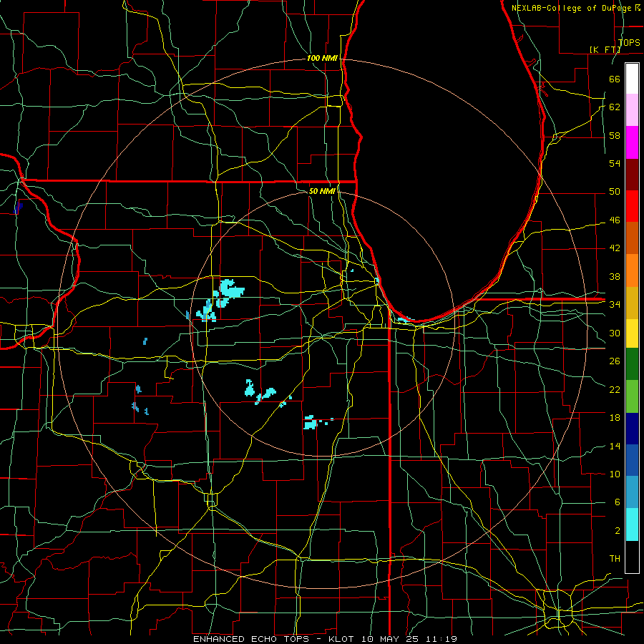
Task: Click the navy blue swatch at 22 kft
Action: click(x=632, y=429)
